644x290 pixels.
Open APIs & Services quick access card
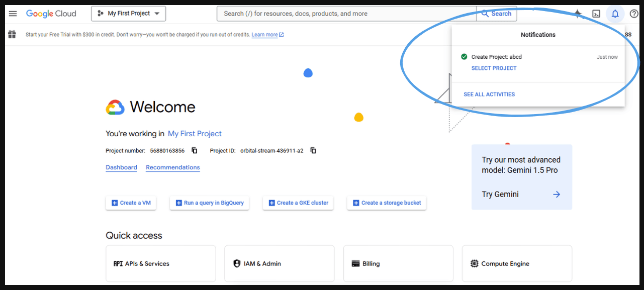click(x=161, y=263)
